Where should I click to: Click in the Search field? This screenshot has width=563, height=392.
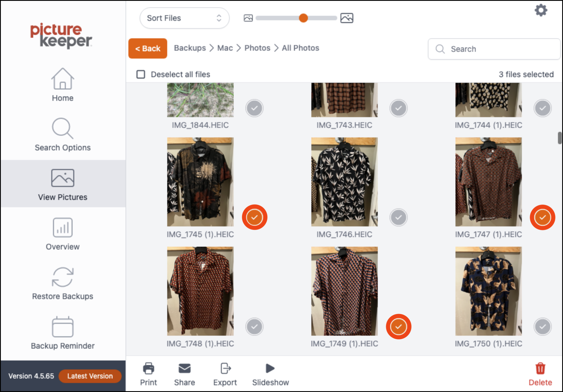click(494, 49)
